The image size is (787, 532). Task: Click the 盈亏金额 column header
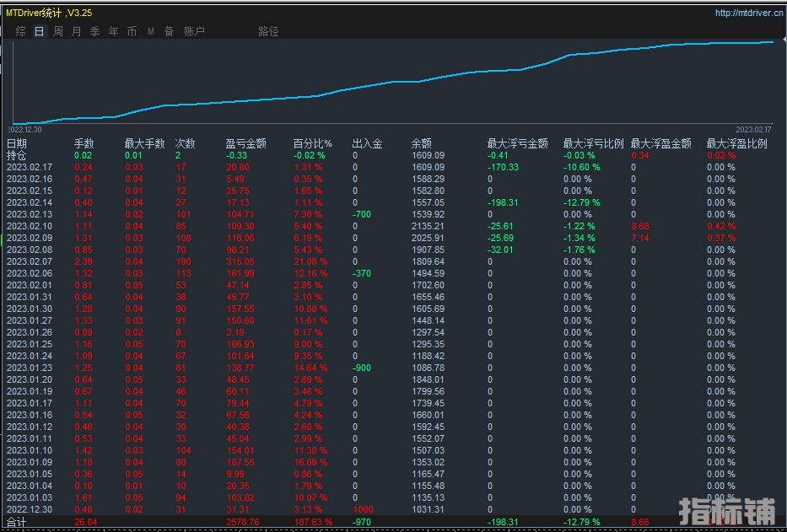pyautogui.click(x=246, y=143)
